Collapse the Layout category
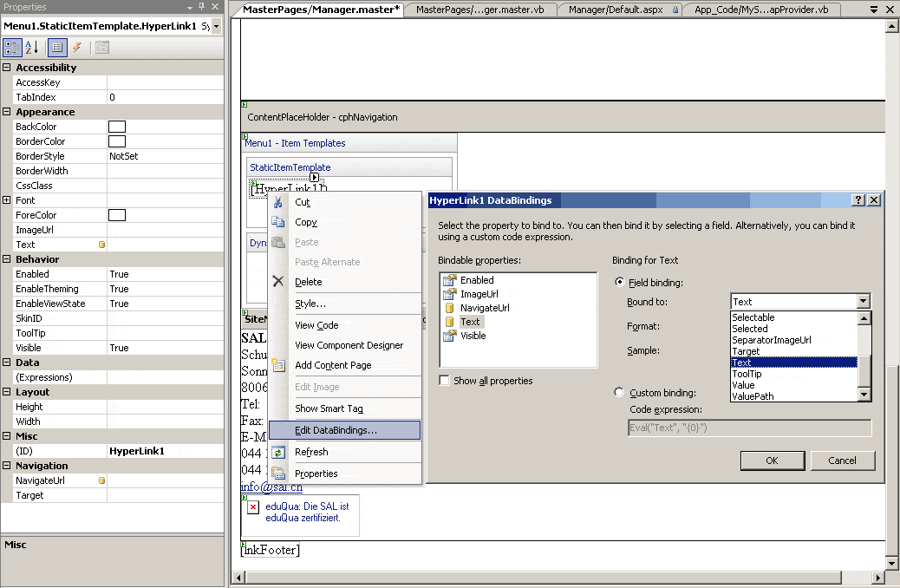This screenshot has width=900, height=588. coord(6,392)
